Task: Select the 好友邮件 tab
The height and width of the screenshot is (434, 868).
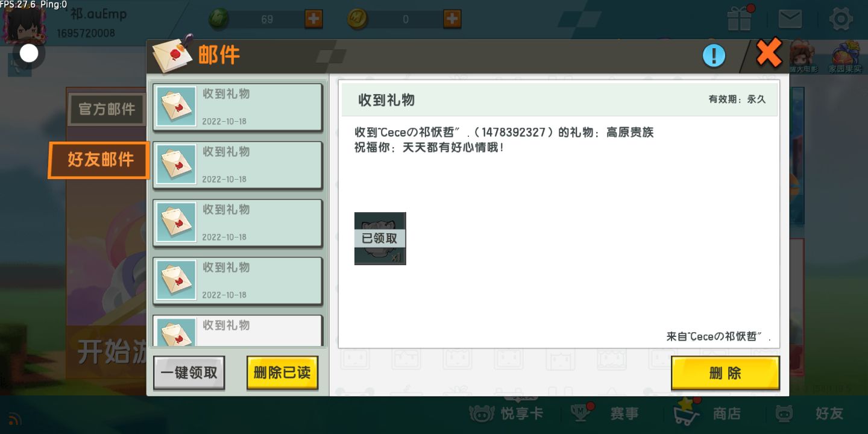Action: click(x=99, y=160)
